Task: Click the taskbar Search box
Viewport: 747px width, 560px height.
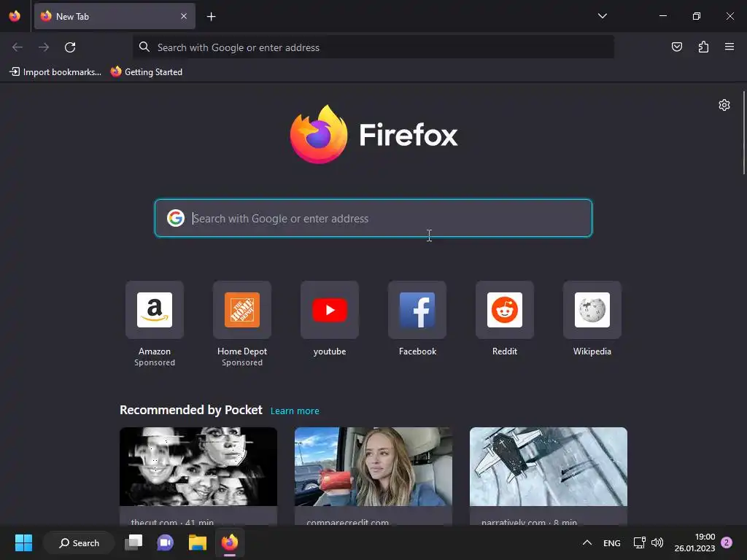Action: 79,542
